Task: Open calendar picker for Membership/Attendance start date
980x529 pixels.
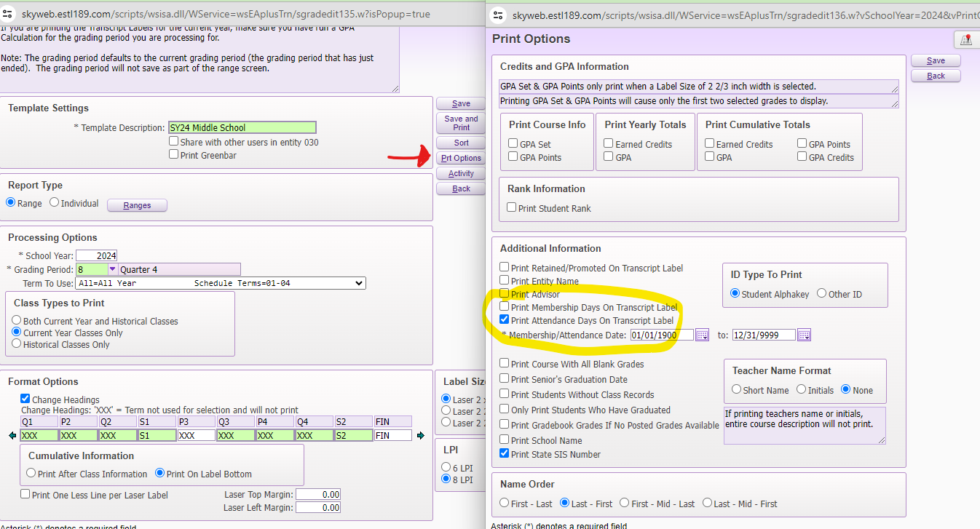Action: (702, 335)
